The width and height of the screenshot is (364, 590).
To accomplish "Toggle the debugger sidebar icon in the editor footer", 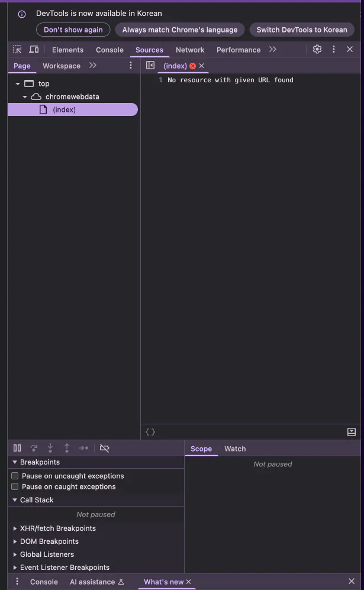I will click(x=351, y=432).
